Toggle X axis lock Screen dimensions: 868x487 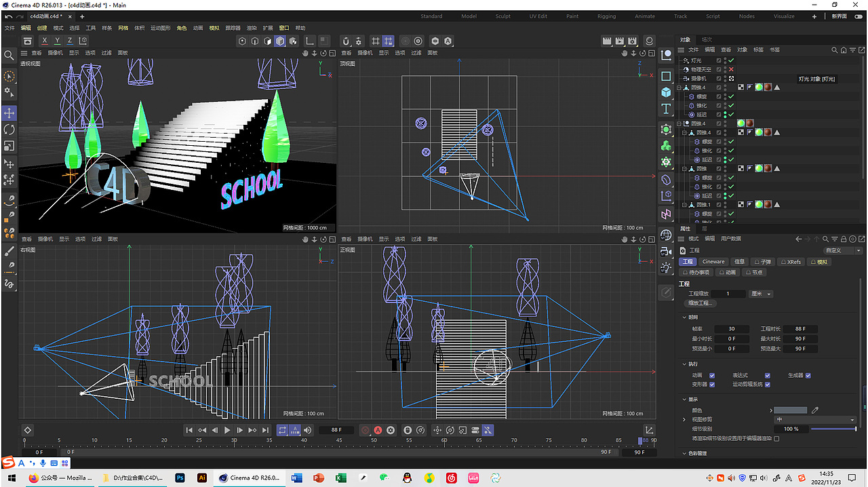click(x=45, y=41)
